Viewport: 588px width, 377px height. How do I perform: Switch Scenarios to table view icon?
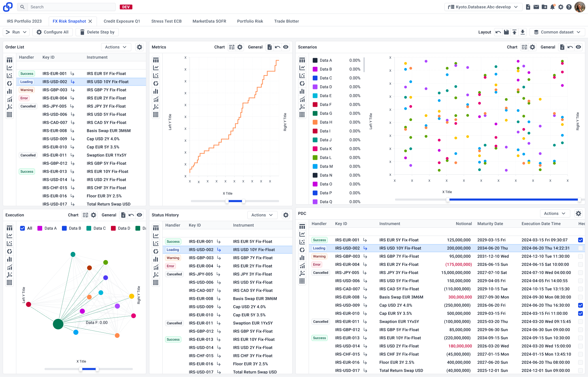(302, 60)
